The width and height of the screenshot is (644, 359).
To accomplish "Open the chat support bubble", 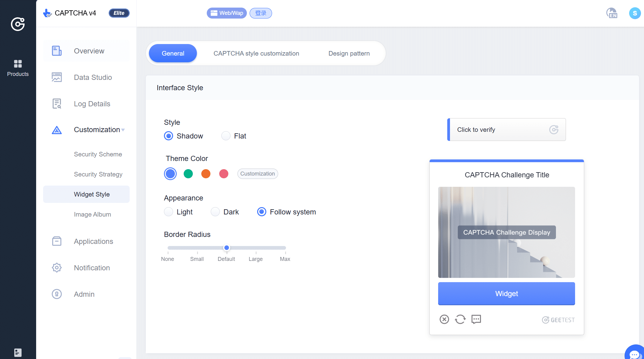I will point(635,354).
